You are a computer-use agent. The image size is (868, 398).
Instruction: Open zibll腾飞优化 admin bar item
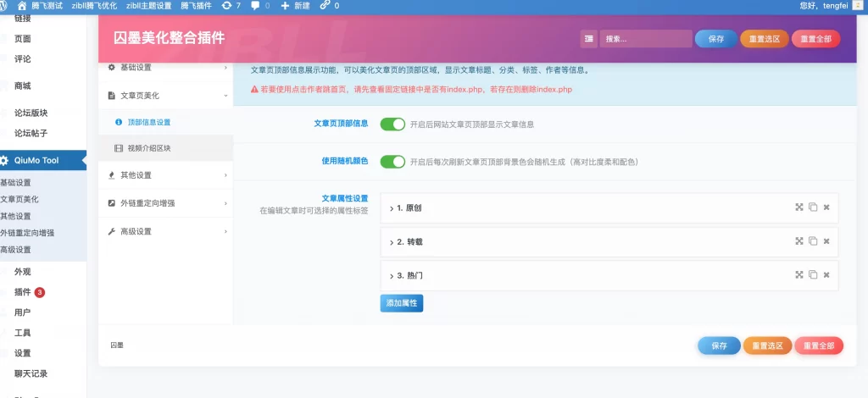(94, 6)
